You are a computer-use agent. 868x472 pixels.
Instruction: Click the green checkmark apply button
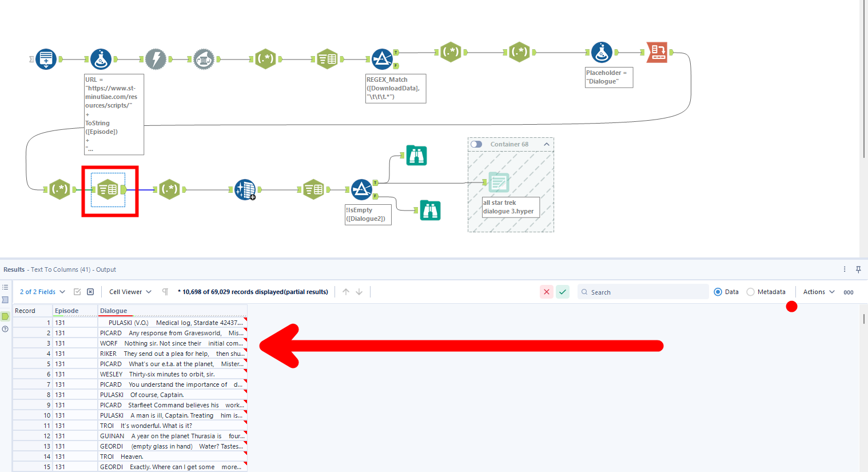(x=563, y=292)
